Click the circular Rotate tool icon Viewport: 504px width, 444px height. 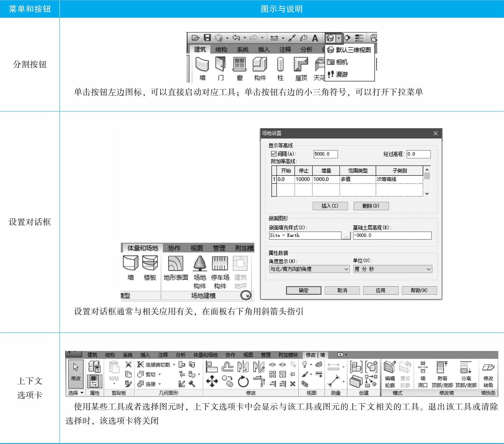[243, 381]
